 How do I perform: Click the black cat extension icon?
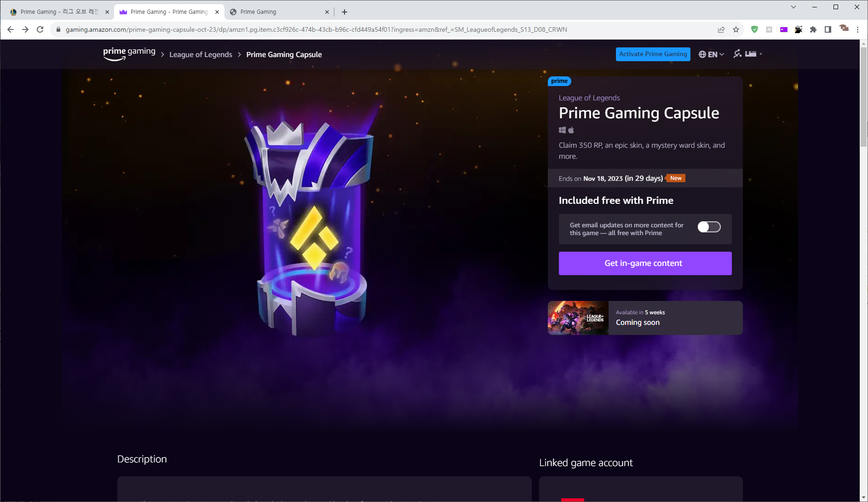(x=799, y=29)
